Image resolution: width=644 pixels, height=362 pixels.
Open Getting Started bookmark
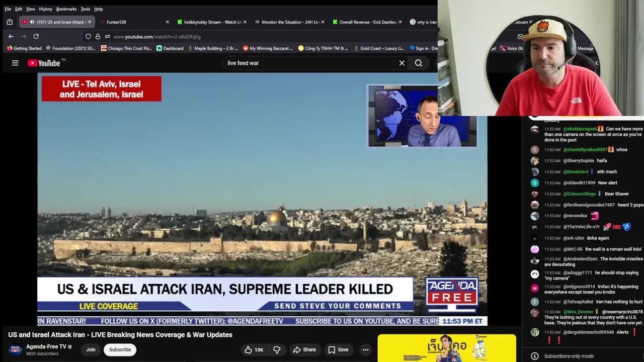click(x=24, y=48)
